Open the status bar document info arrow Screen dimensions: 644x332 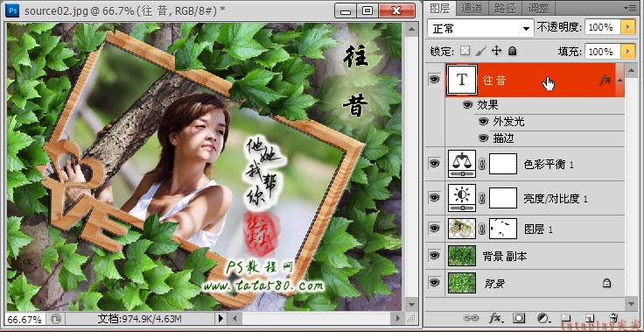(221, 319)
